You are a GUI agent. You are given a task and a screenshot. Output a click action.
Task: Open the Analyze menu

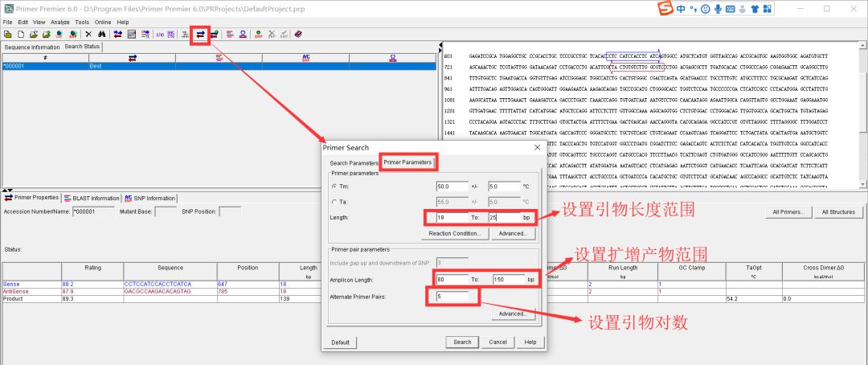(59, 23)
